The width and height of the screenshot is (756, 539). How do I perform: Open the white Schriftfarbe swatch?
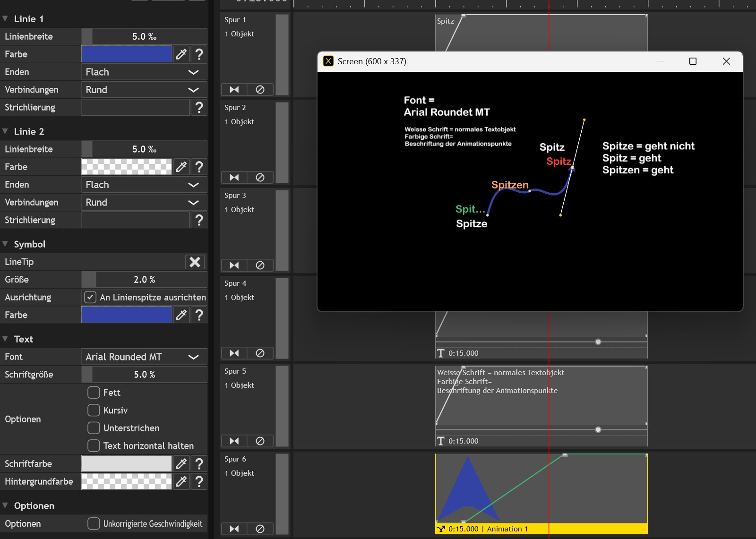[x=127, y=464]
